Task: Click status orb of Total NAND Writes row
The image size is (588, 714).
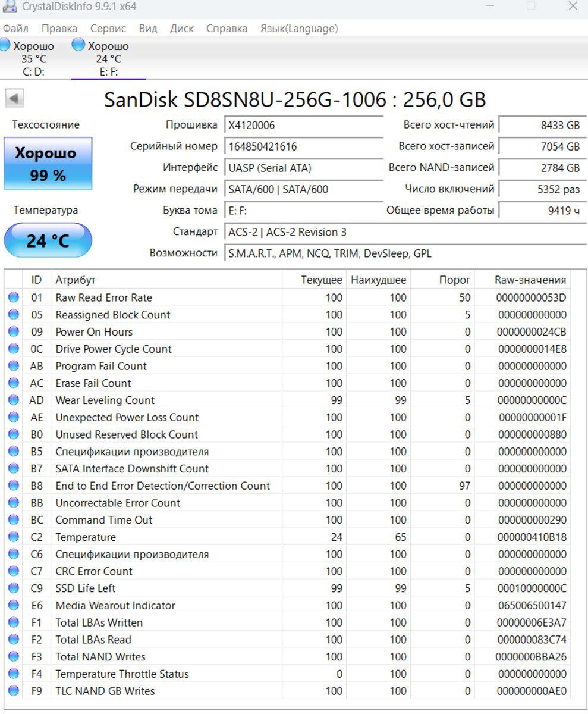Action: (x=14, y=657)
